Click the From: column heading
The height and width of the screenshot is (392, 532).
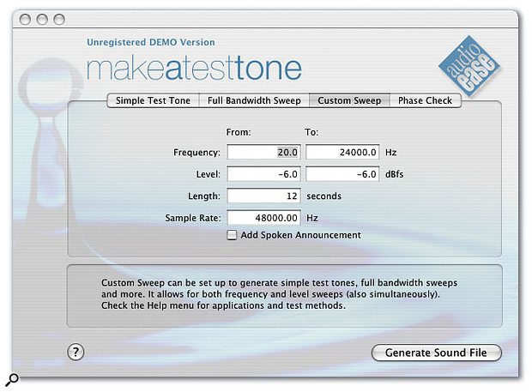239,132
